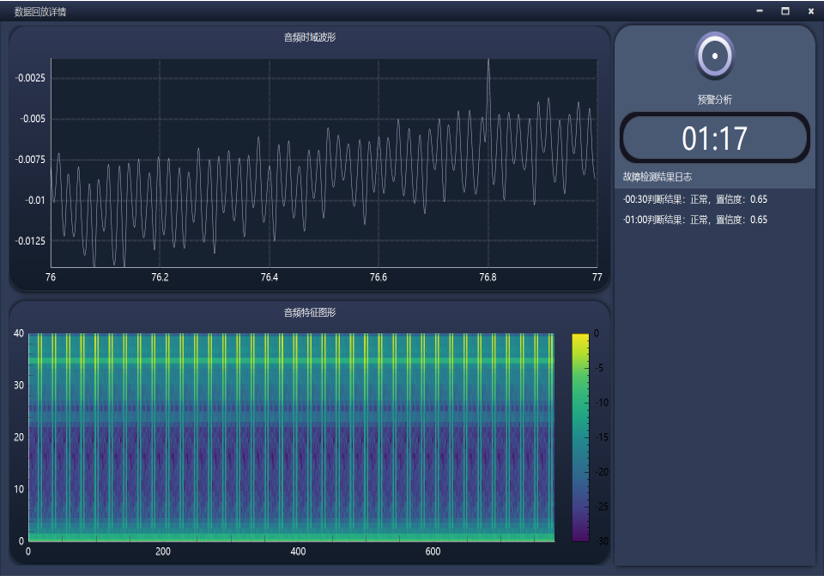Click the 400 x-axis tick on spectrogram
The image size is (824, 576).
click(x=298, y=552)
